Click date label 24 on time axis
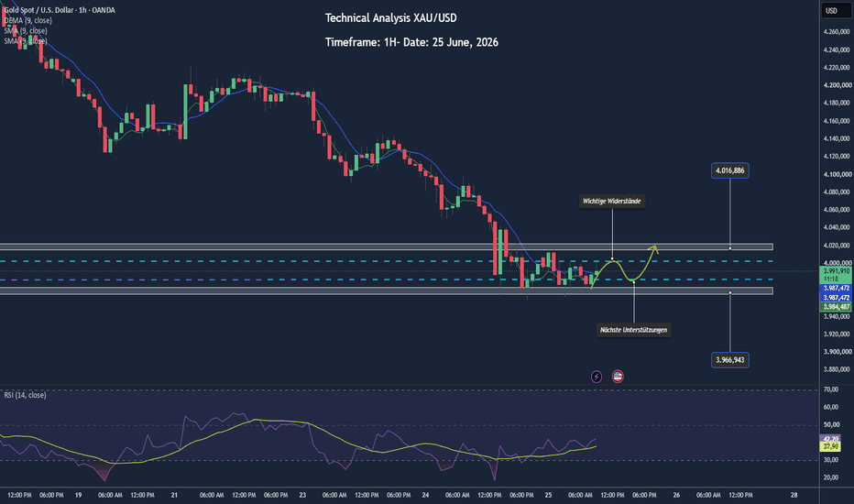The width and height of the screenshot is (854, 504). (425, 495)
